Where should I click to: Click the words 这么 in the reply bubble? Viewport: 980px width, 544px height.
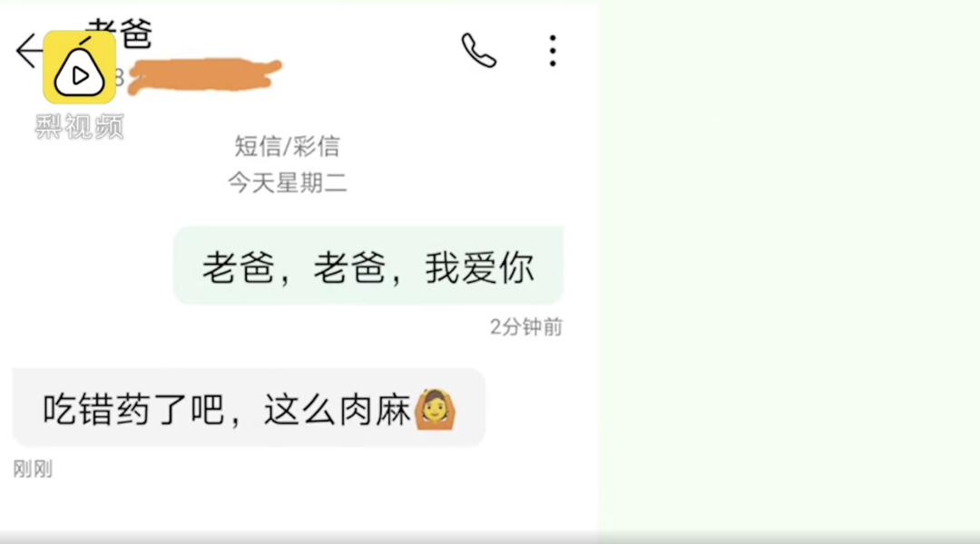click(x=300, y=410)
